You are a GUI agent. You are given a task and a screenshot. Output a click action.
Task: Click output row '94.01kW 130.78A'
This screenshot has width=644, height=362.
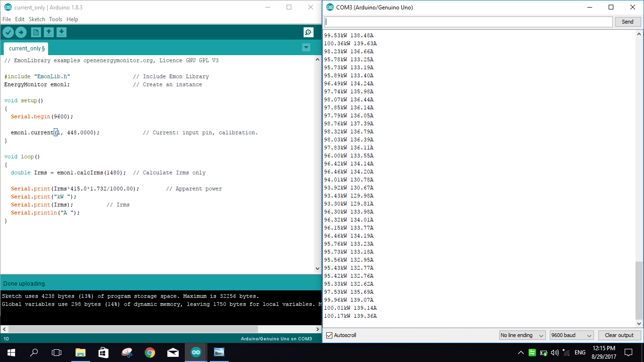tap(349, 180)
